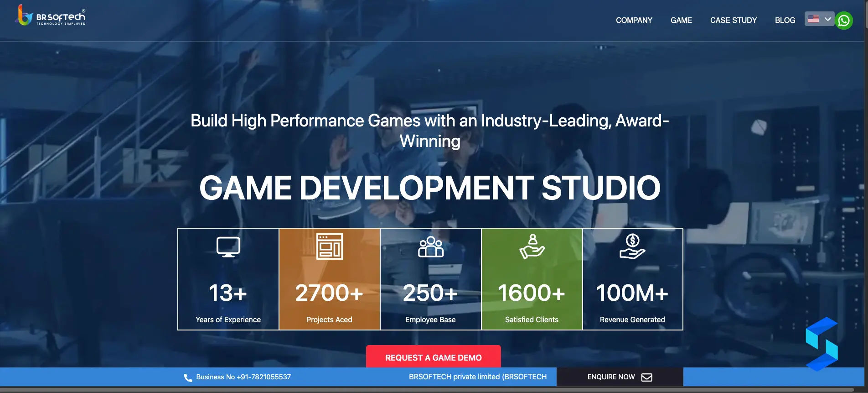Click the blue S chat widget icon
Screen dimensions: 868x393
point(822,344)
